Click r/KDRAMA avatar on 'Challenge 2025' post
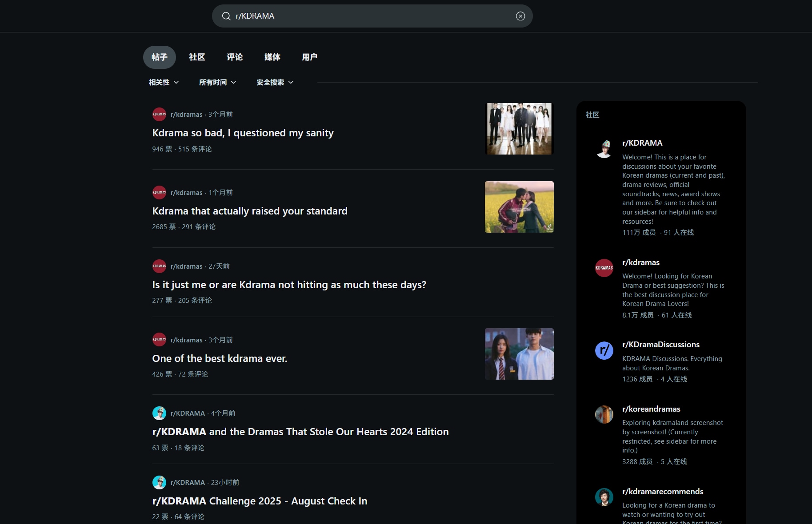This screenshot has height=524, width=812. (159, 482)
